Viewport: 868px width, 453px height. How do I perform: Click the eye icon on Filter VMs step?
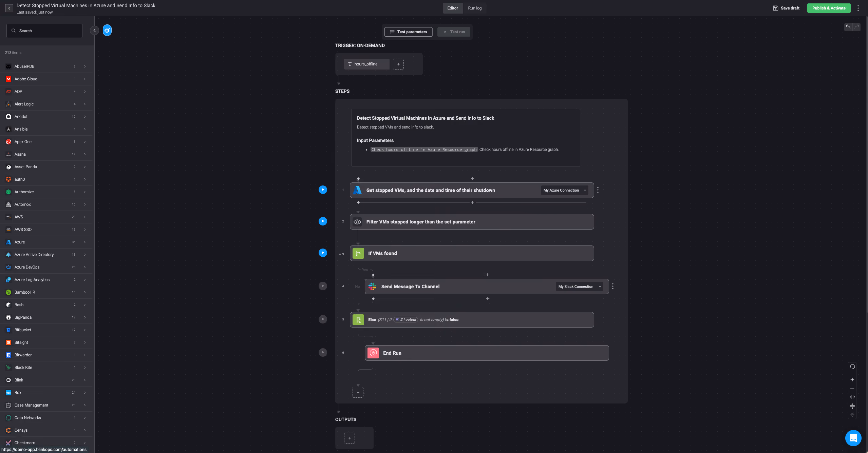357,222
